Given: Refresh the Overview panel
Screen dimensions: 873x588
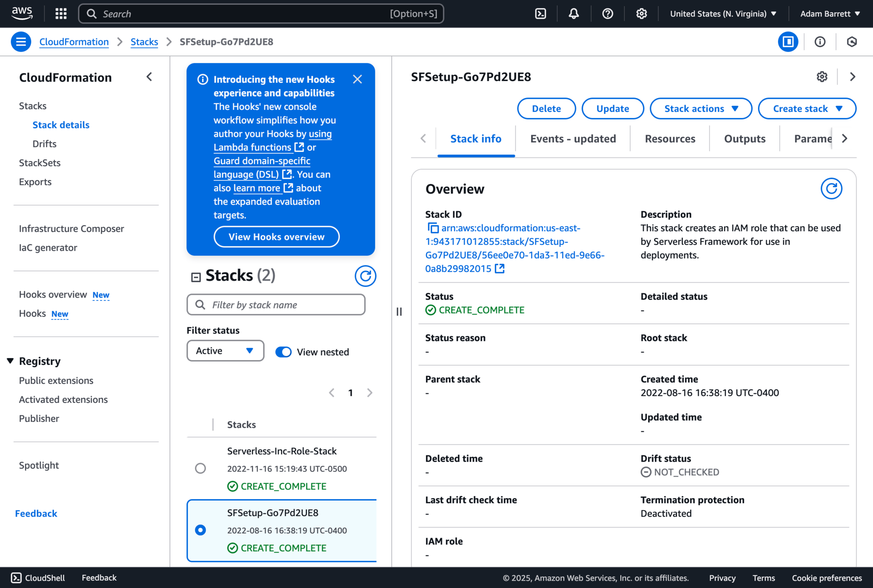Looking at the screenshot, I should pos(831,189).
